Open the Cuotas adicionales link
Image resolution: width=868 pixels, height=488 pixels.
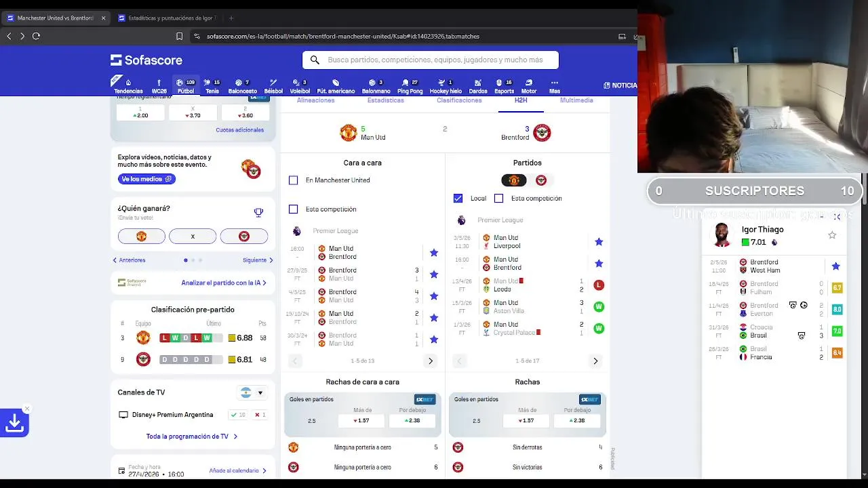pyautogui.click(x=240, y=130)
